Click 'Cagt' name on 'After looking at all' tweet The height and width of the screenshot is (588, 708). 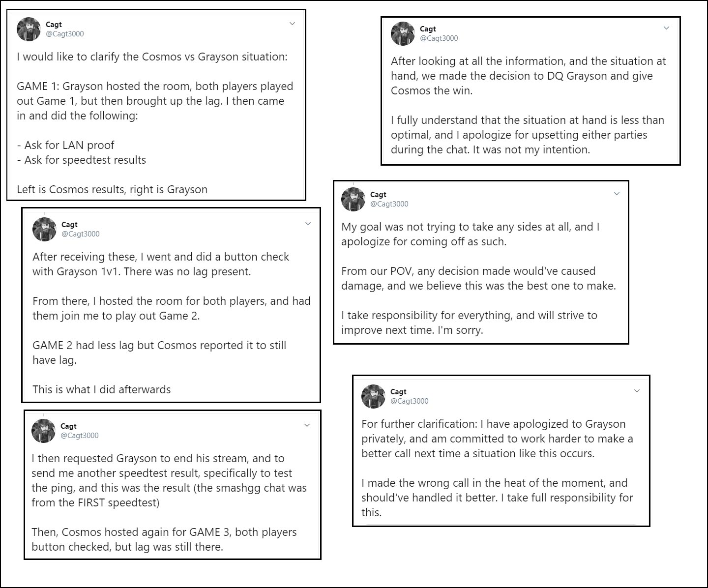click(x=428, y=29)
